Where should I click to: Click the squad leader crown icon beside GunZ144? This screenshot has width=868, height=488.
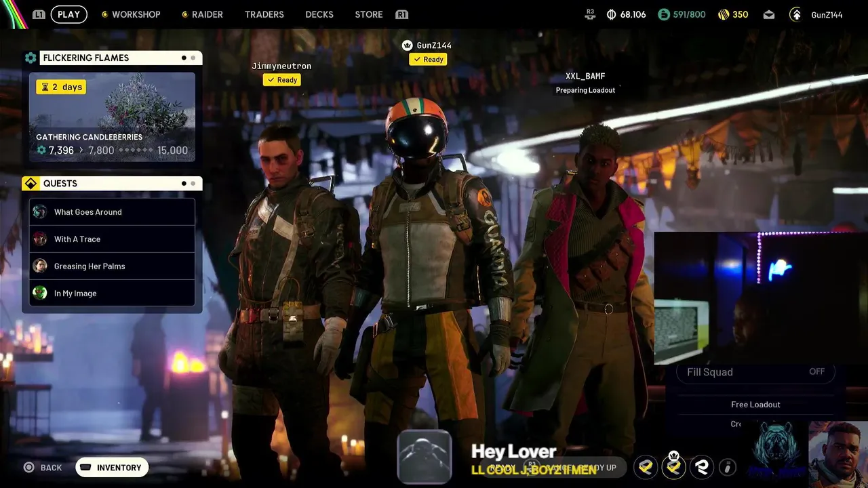pos(407,45)
